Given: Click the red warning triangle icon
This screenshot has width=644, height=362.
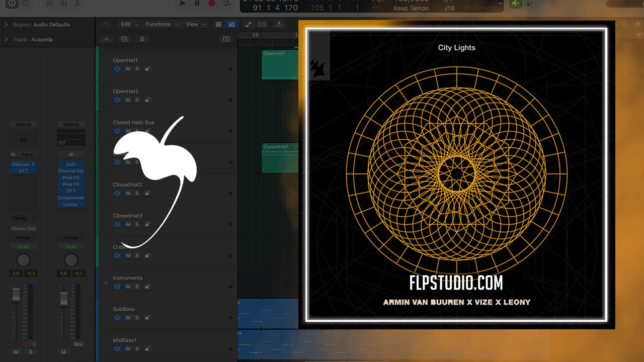Looking at the screenshot, I should [553, 4].
